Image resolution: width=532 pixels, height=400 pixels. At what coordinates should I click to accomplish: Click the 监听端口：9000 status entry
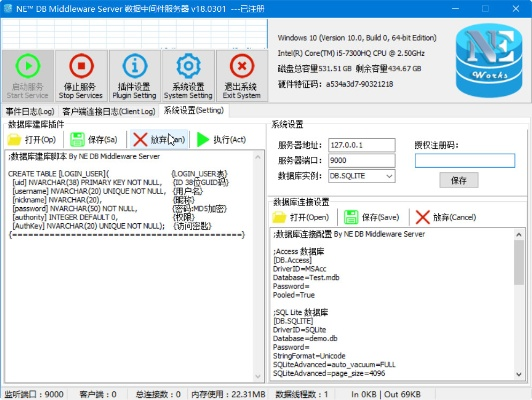(34, 394)
